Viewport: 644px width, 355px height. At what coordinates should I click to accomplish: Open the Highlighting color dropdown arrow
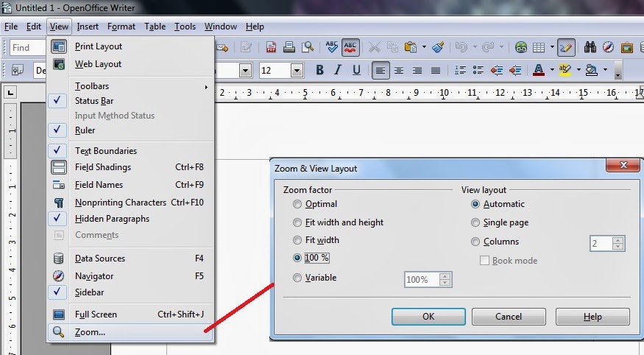[578, 70]
